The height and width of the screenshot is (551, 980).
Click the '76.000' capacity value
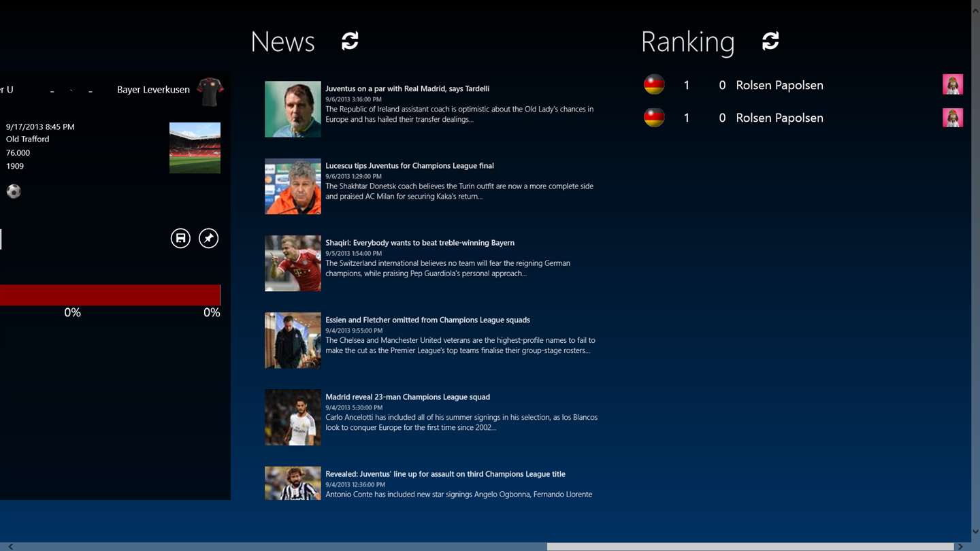pos(18,153)
